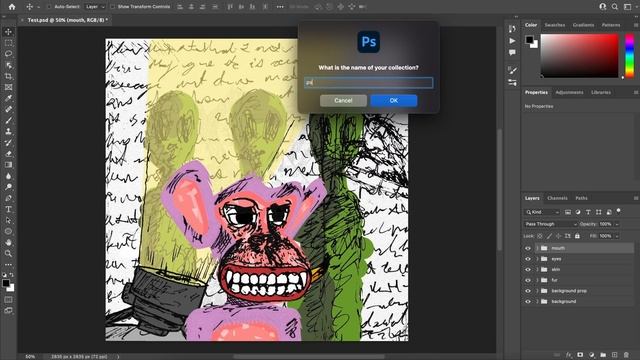640x360 pixels.
Task: Select the Lasso tool
Action: coord(8,54)
